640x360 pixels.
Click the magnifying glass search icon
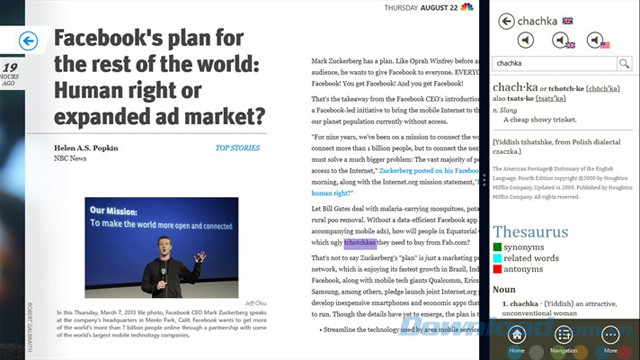click(x=624, y=63)
